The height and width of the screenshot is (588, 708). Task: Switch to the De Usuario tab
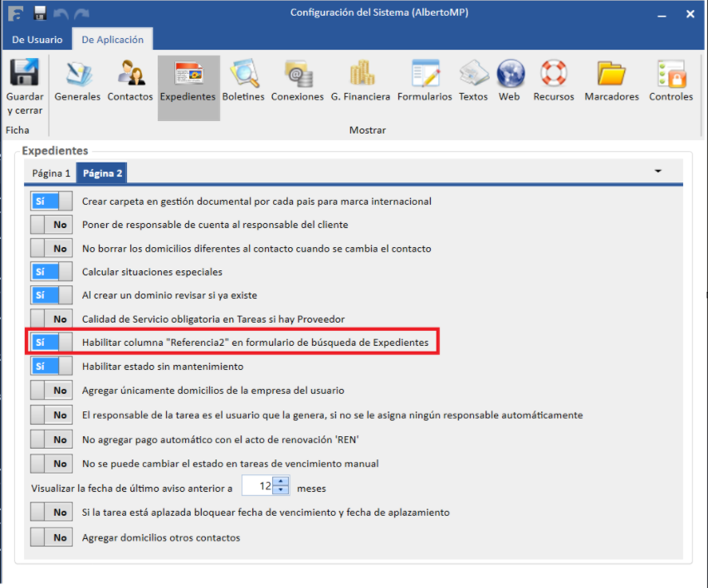37,40
